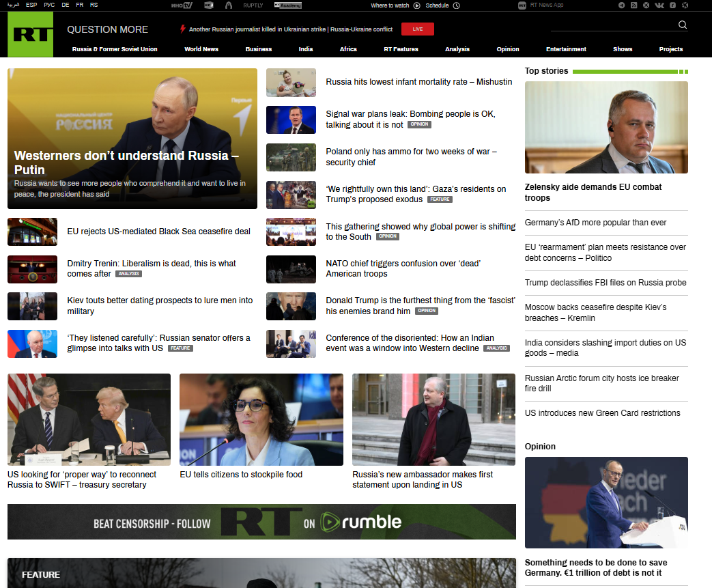Switch language to ESP
Viewport: 712px width, 588px height.
[31, 5]
